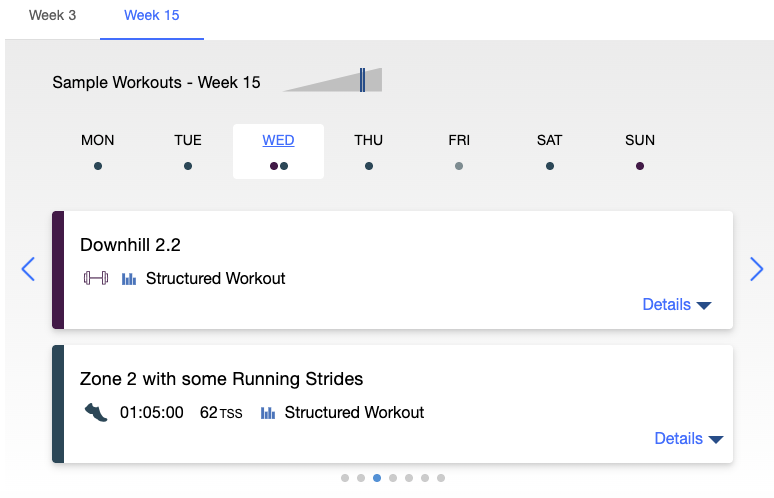This screenshot has width=774, height=498.
Task: Expand Details for Zone 2 with Running Strides
Action: 689,438
